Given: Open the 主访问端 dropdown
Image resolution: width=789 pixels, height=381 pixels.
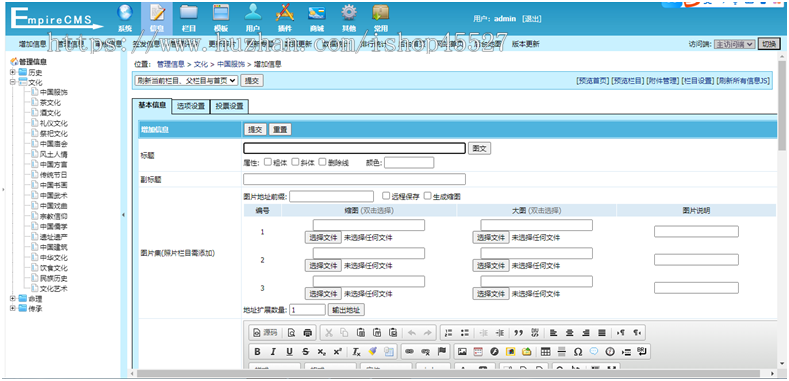Looking at the screenshot, I should coord(735,44).
